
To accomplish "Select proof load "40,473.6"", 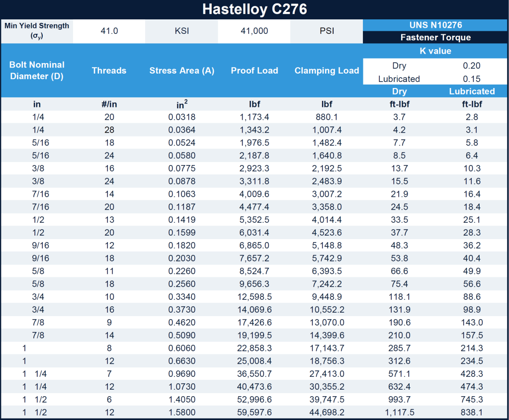I will [x=254, y=387].
